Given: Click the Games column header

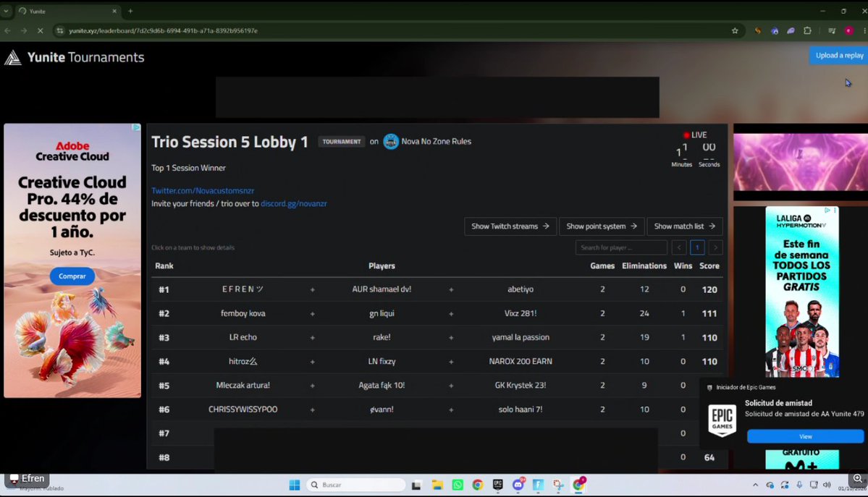Looking at the screenshot, I should click(602, 266).
